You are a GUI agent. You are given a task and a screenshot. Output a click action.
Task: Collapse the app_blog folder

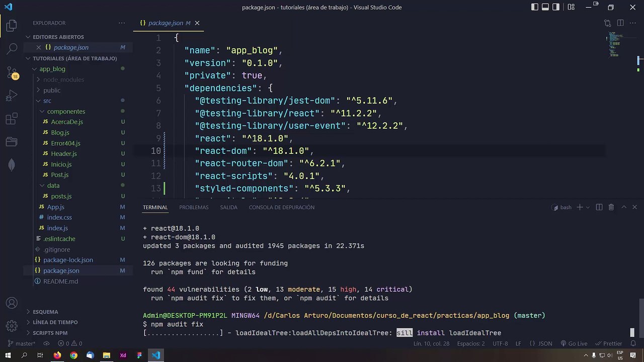pos(52,69)
